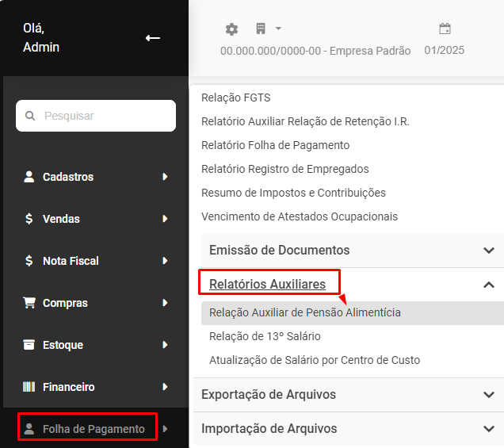The width and height of the screenshot is (504, 448).
Task: Click the Cadastros person icon
Action: (29, 177)
